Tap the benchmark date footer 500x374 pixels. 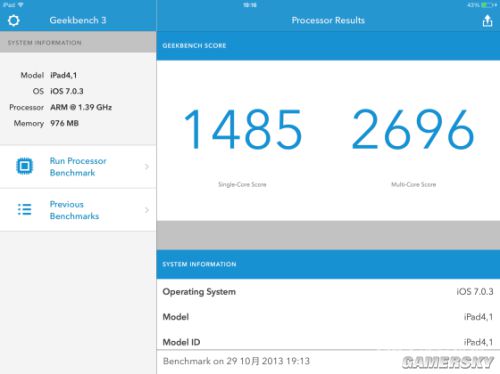(236, 361)
